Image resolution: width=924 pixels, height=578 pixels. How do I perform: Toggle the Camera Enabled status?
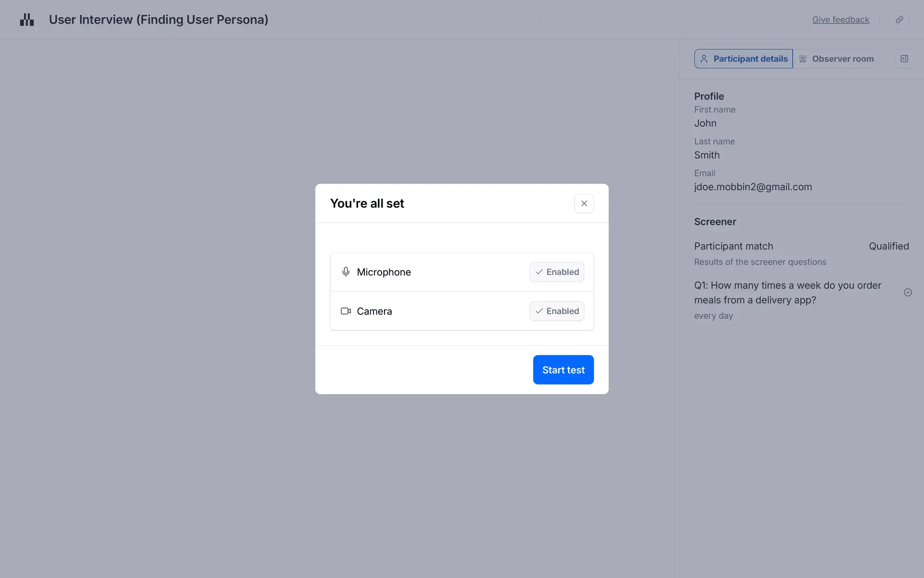click(557, 311)
